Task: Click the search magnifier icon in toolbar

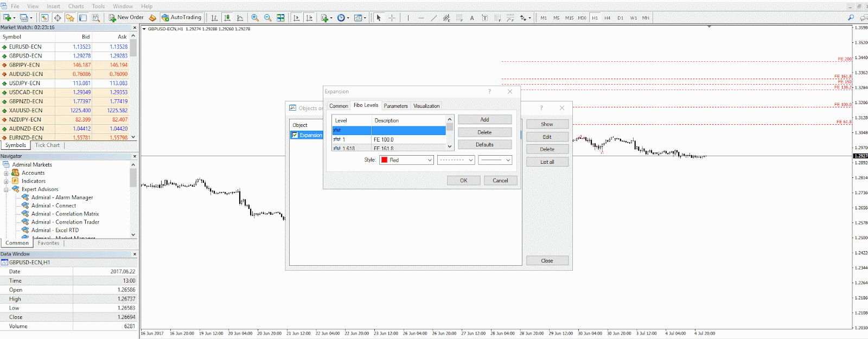Action: (851, 18)
